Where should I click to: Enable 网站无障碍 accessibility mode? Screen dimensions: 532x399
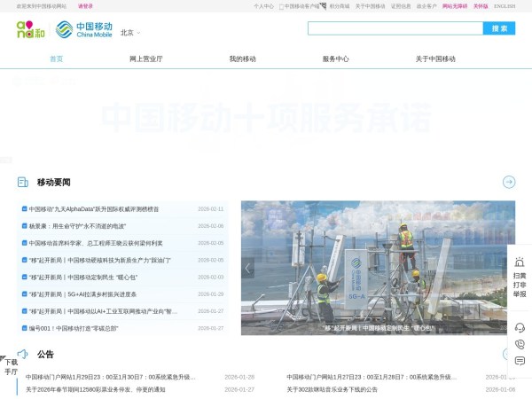pyautogui.click(x=454, y=6)
